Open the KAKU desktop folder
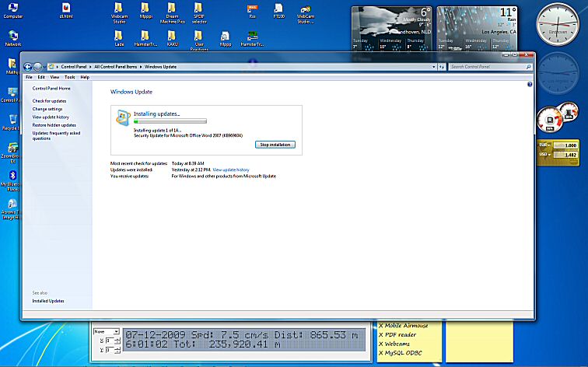The height and width of the screenshot is (367, 588). [172, 39]
